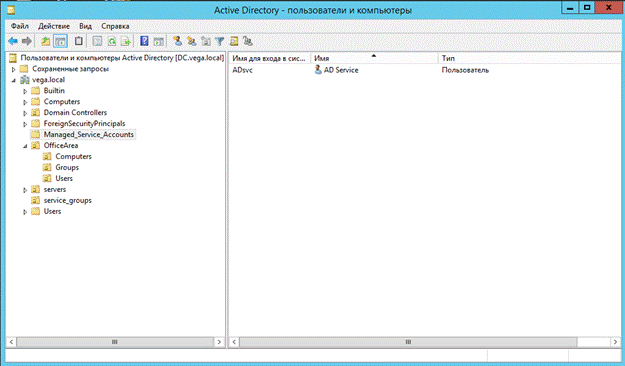Toggle the action pane toolbar icon
625x366 pixels.
(x=159, y=41)
